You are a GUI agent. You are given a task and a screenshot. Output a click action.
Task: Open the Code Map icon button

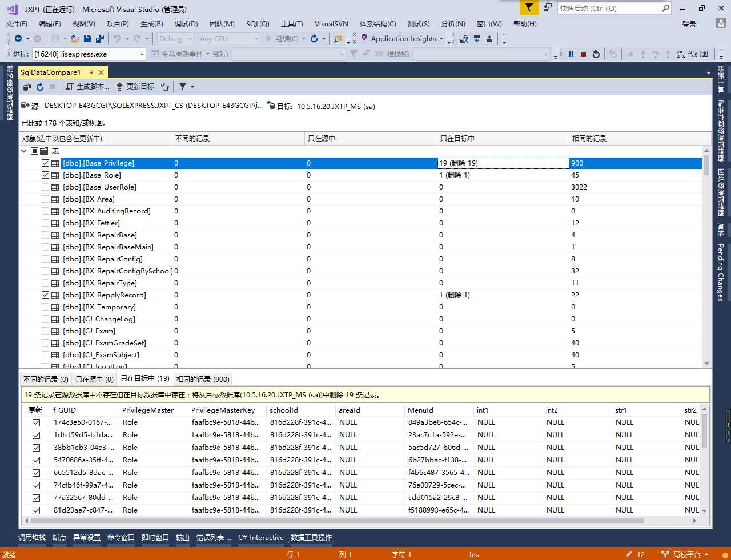[x=692, y=54]
